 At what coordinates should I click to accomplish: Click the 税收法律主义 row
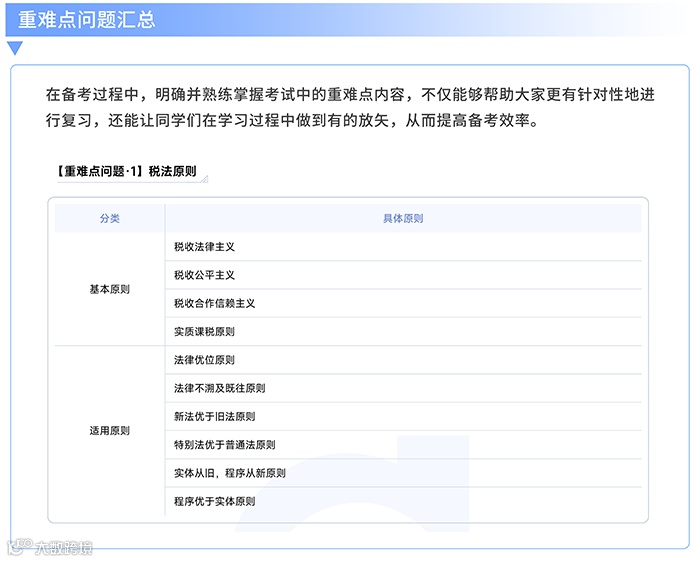tap(403, 246)
